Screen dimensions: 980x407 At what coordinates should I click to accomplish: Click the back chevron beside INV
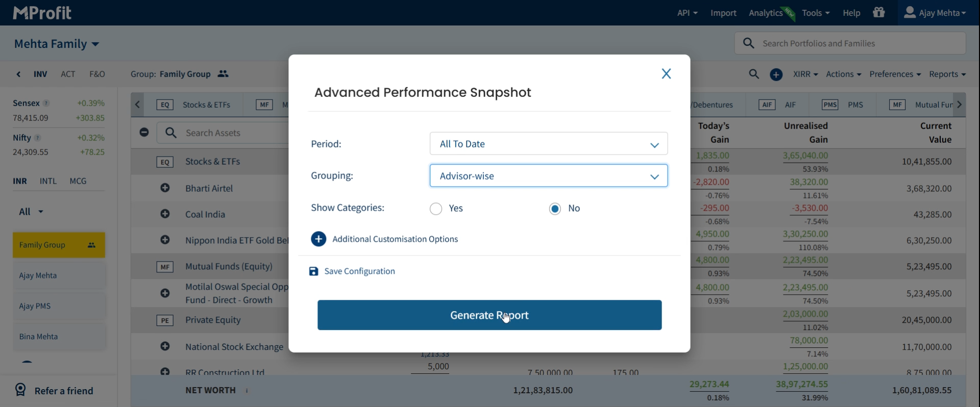point(18,74)
